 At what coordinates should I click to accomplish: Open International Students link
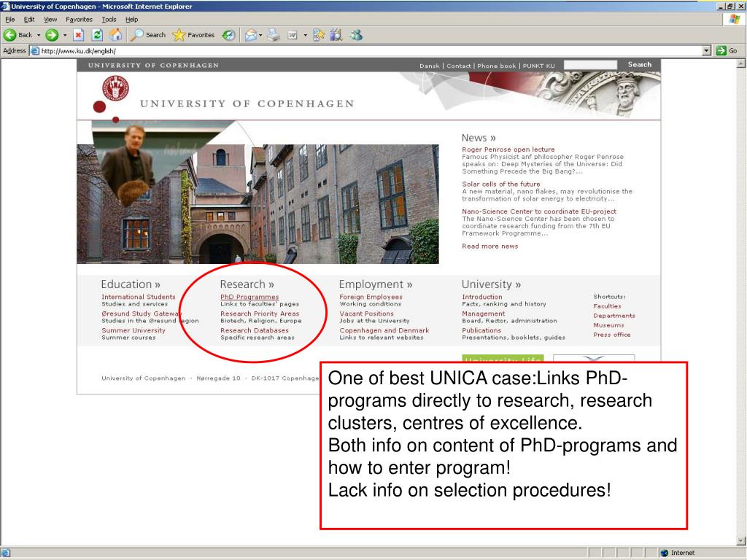pyautogui.click(x=138, y=297)
